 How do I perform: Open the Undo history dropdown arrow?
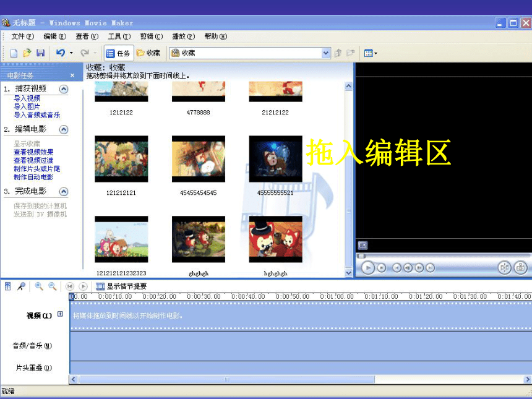pos(71,53)
